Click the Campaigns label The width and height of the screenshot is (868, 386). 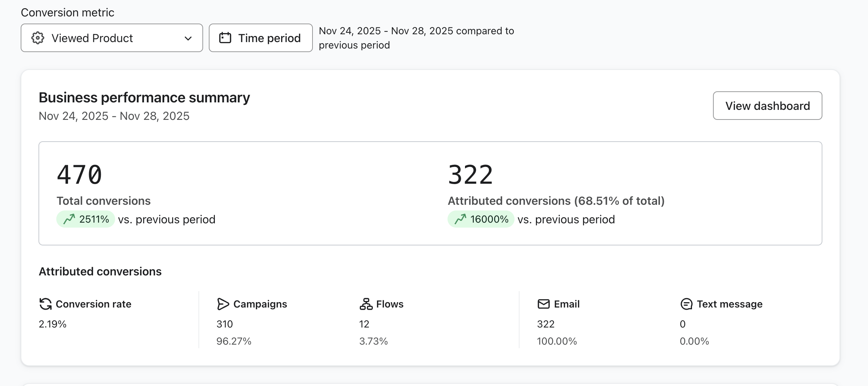tap(260, 304)
